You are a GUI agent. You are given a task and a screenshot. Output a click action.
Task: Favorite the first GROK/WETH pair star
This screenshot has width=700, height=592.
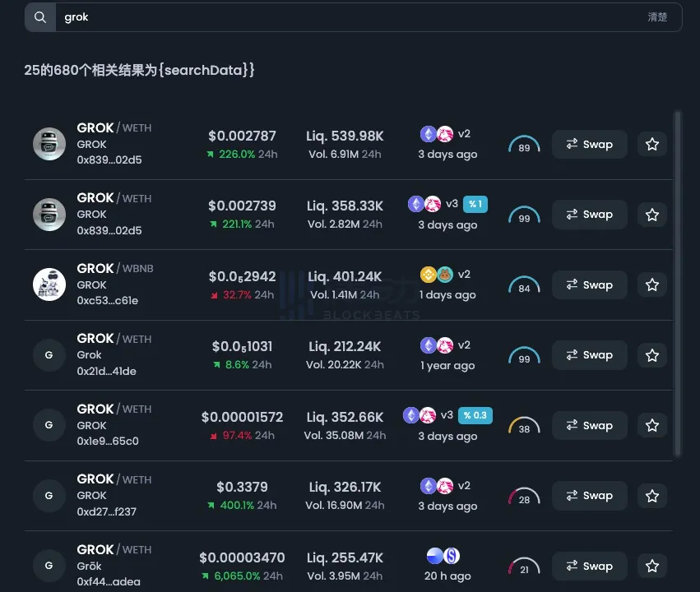[652, 145]
